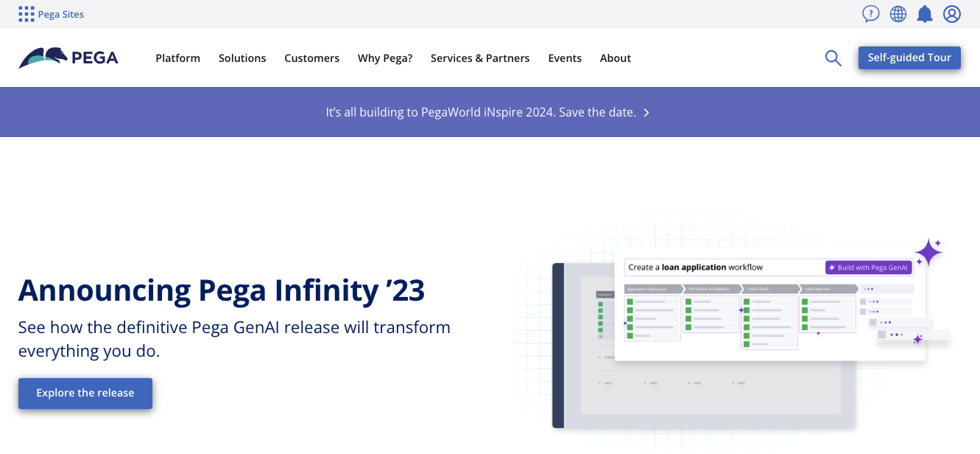Click the Self-guided Tour button

909,57
